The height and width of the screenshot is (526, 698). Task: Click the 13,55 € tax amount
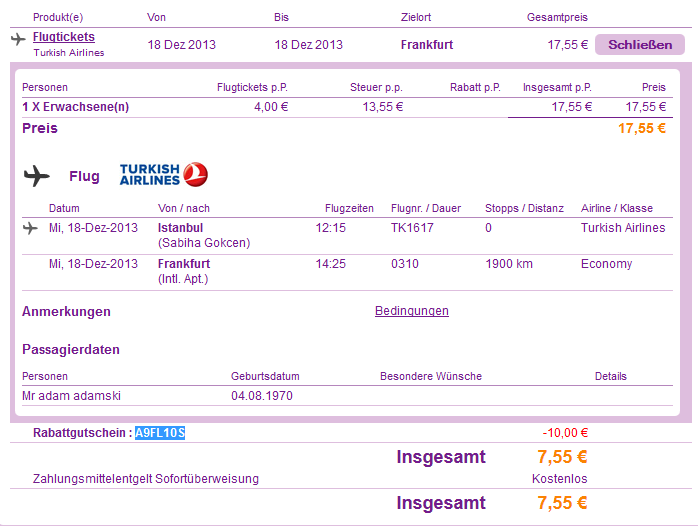(383, 107)
